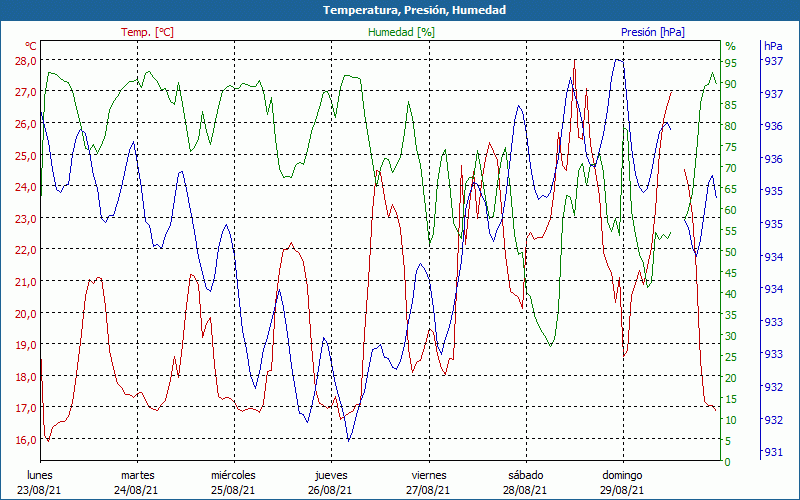Click the "28,0" temperature axis value
The image size is (800, 500).
[x=27, y=61]
